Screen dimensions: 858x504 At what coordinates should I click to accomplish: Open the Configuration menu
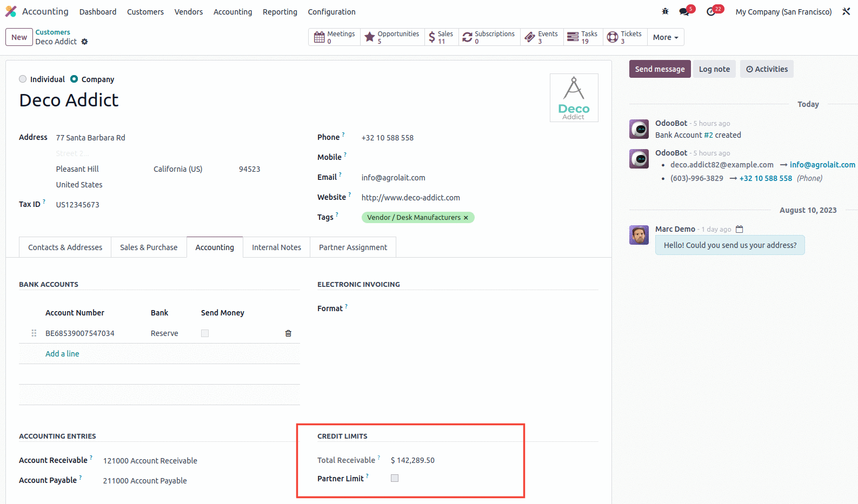click(x=331, y=12)
